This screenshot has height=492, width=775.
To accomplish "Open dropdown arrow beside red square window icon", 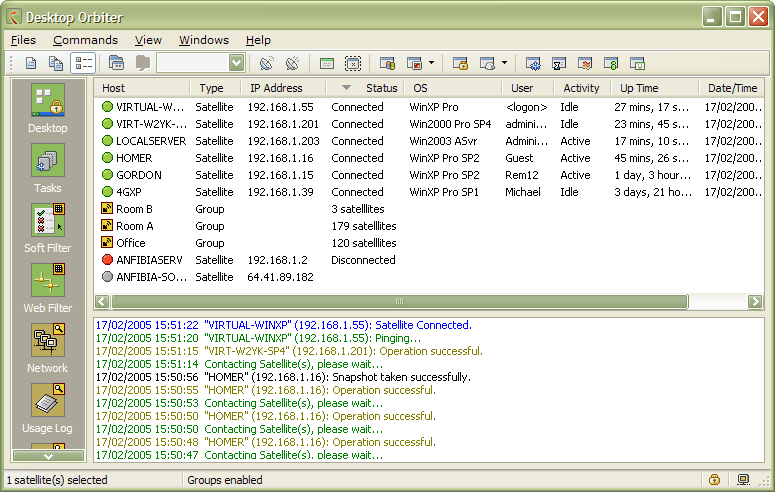I will (431, 63).
